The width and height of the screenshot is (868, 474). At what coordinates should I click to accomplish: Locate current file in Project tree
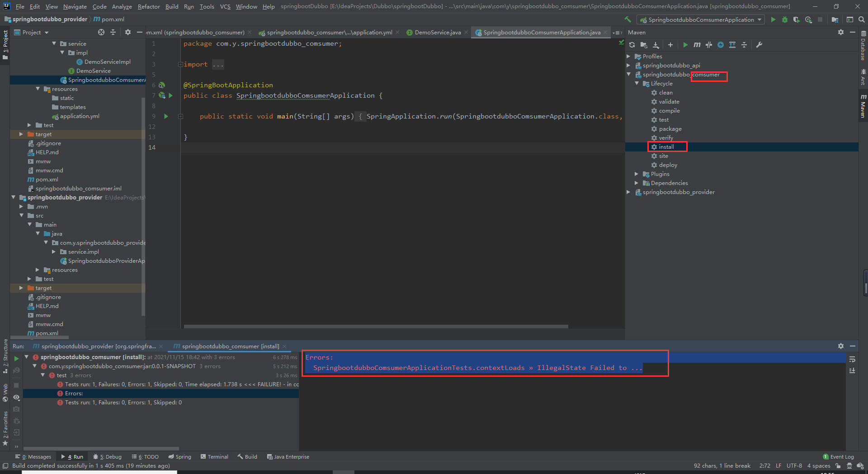pos(101,32)
